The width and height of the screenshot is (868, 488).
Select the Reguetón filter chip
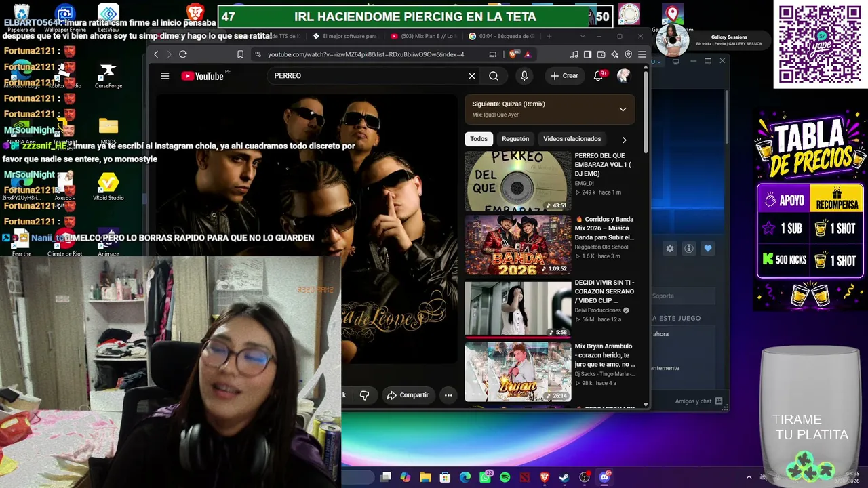pyautogui.click(x=515, y=139)
